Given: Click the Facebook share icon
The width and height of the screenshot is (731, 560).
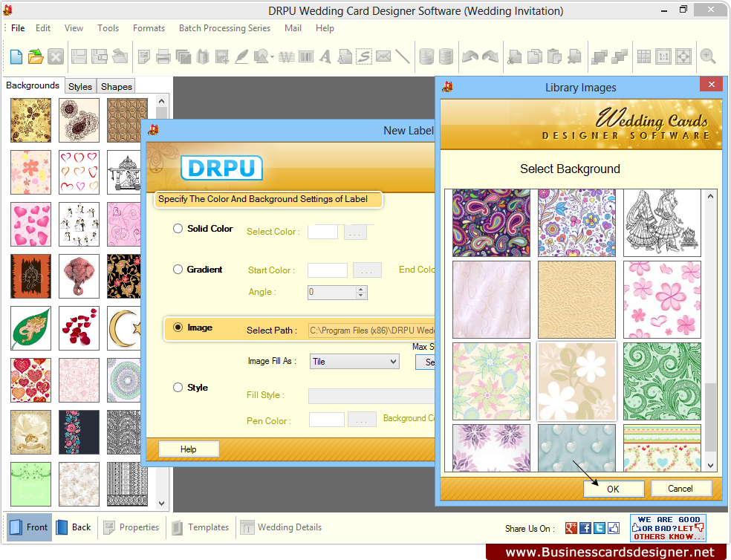Looking at the screenshot, I should tap(585, 528).
